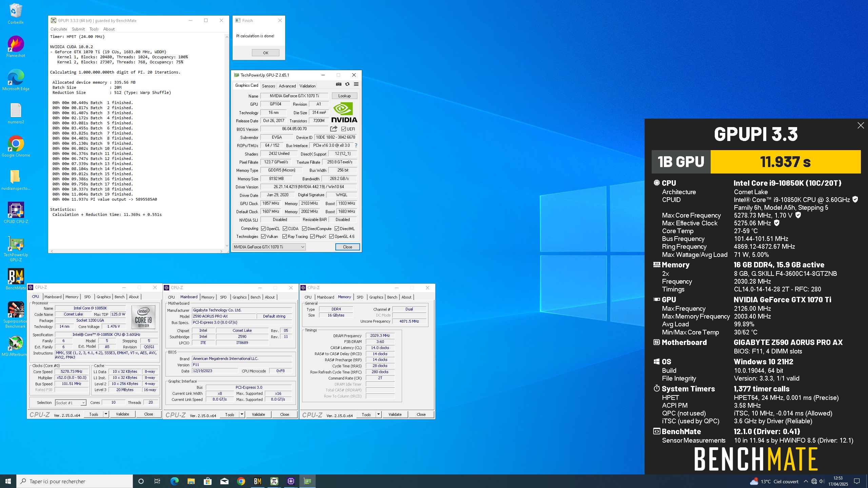Switch to GPUPI via taskbar pi icon
Viewport: 868px width, 488px height.
274,481
